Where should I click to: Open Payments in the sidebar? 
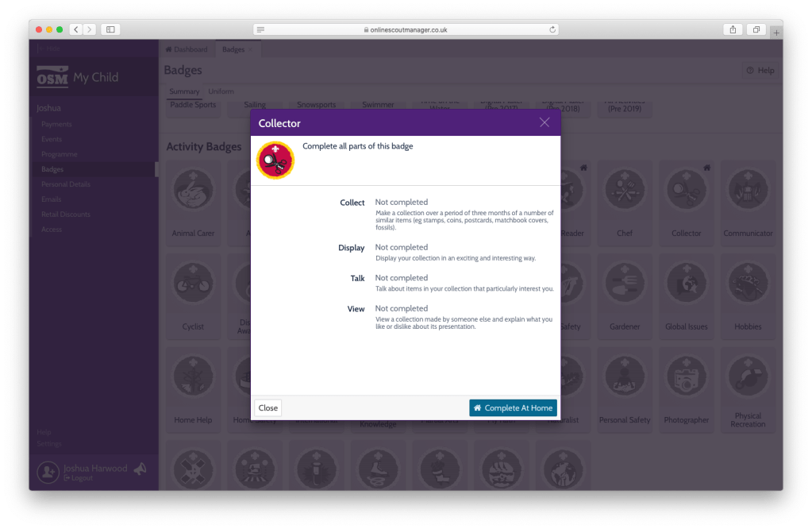pos(56,124)
